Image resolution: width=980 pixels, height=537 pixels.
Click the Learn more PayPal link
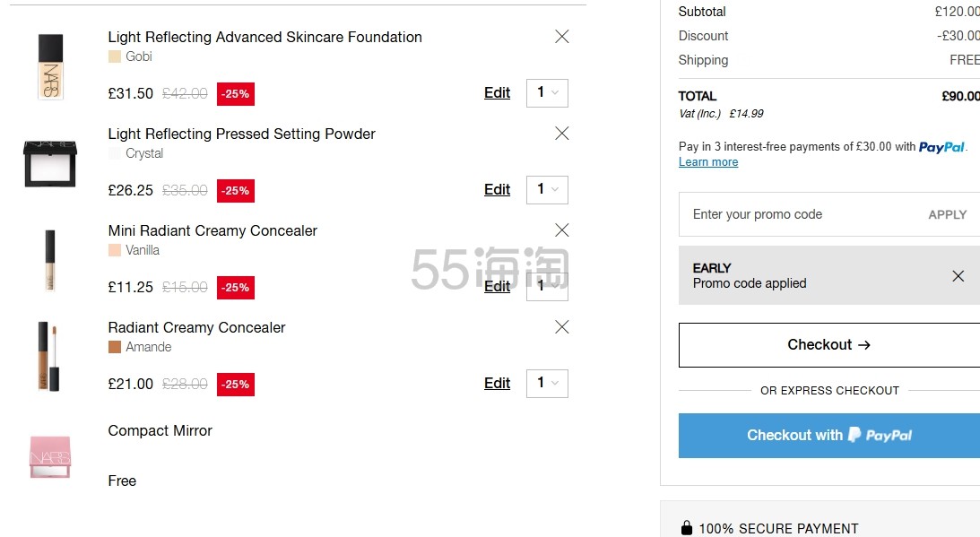708,162
